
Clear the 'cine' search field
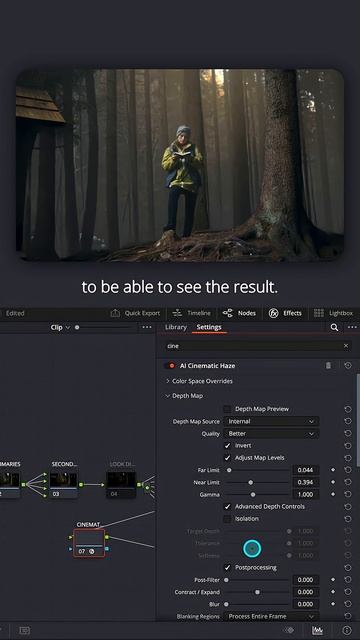pyautogui.click(x=346, y=346)
